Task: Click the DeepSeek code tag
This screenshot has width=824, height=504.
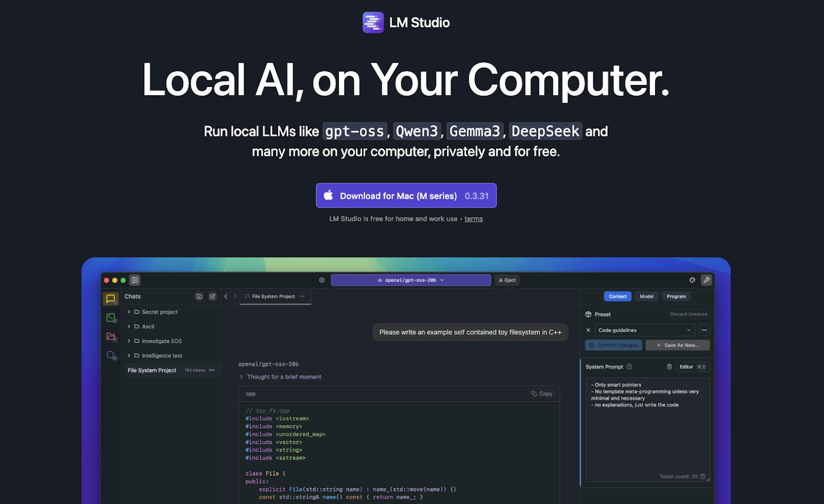Action: 545,131
